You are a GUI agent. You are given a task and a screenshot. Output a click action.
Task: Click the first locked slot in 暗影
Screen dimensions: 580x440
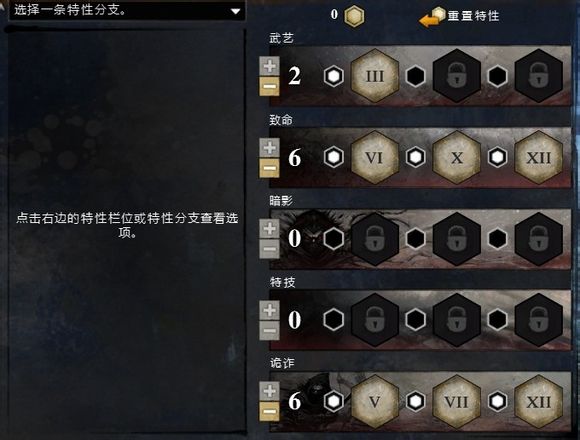[x=375, y=239]
